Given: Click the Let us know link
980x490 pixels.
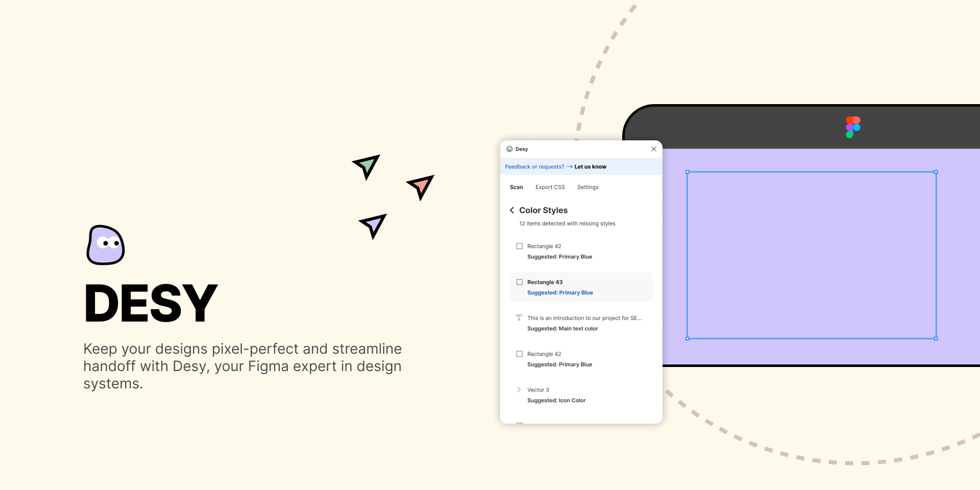Looking at the screenshot, I should click(x=591, y=167).
